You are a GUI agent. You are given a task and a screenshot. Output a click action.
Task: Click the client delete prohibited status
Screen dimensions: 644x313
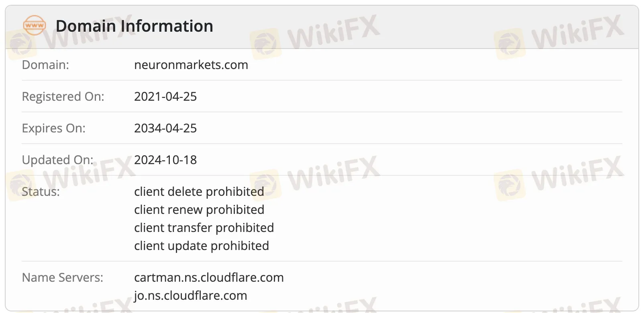pyautogui.click(x=199, y=191)
